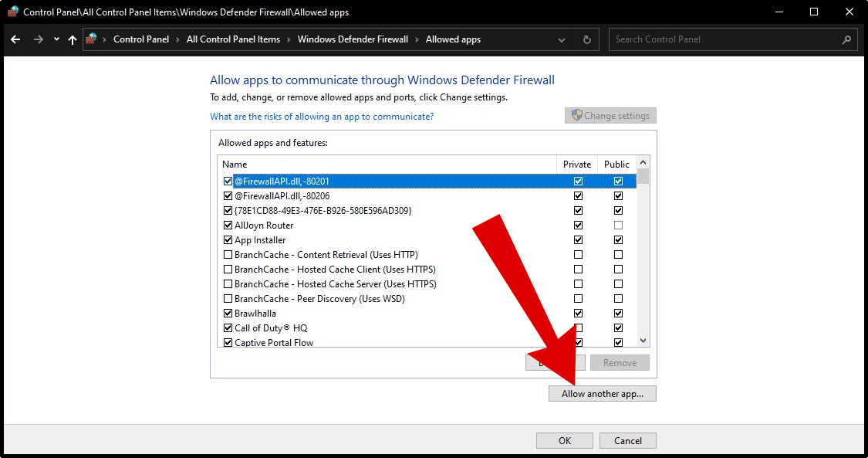The width and height of the screenshot is (868, 458).
Task: Enable the AllJoyn Router Public checkbox
Action: [618, 226]
